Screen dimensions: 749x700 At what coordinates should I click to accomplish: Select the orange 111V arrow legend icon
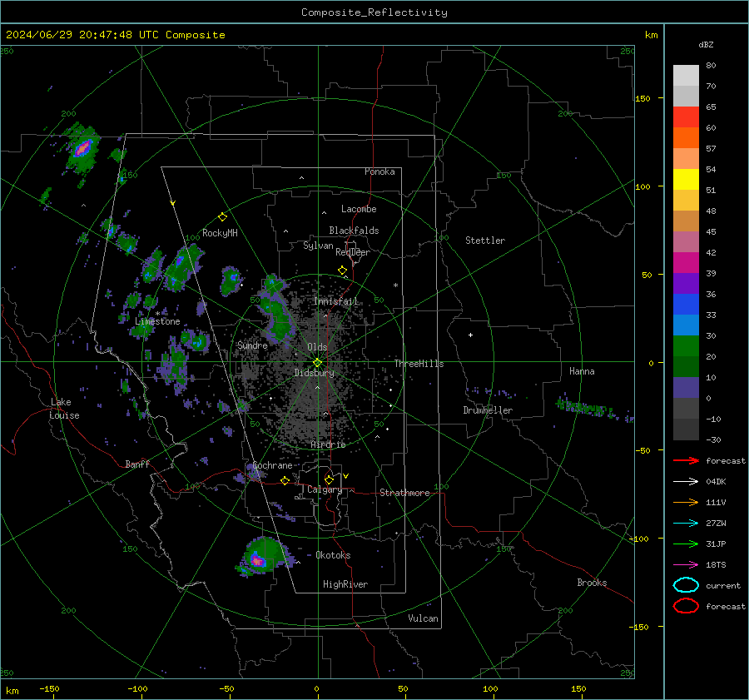tap(686, 502)
